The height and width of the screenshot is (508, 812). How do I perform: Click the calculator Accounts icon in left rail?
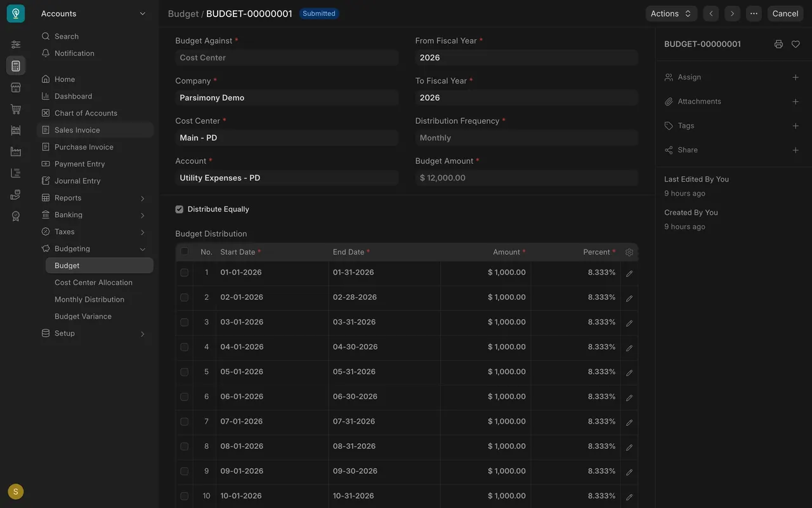16,66
